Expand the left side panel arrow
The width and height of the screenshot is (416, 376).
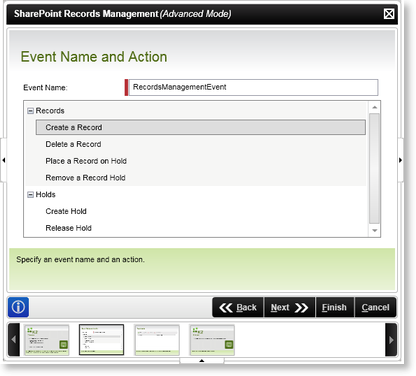(x=3, y=160)
